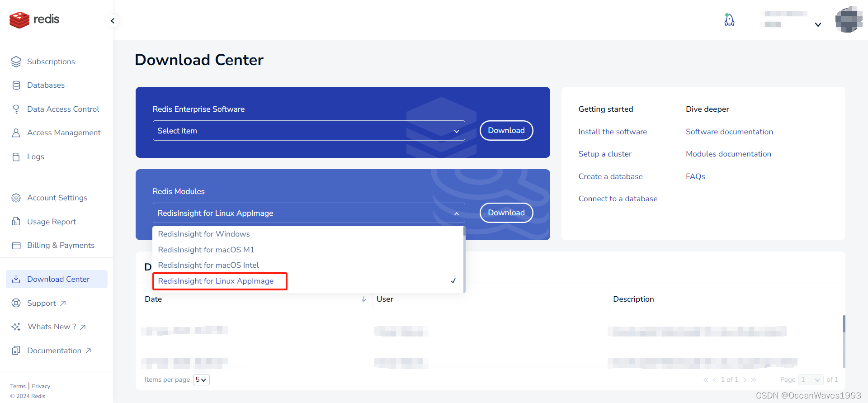Open Whats New ? link

(x=57, y=327)
